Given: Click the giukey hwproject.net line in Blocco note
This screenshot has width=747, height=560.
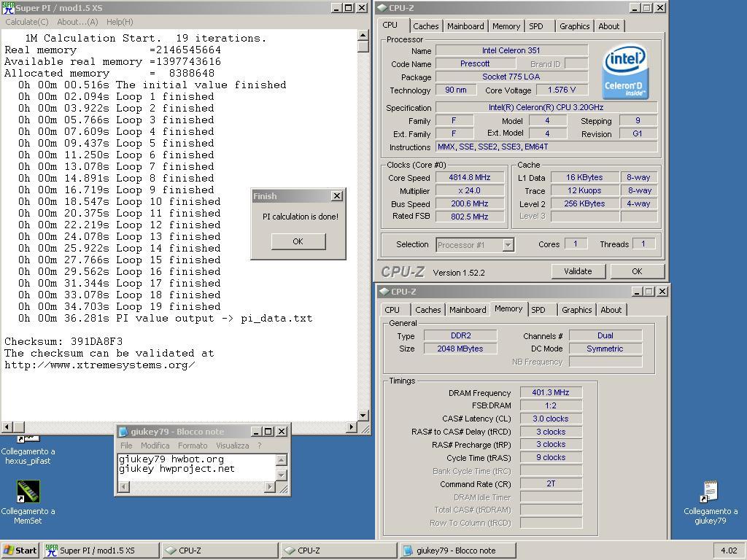Looking at the screenshot, I should pyautogui.click(x=177, y=469).
